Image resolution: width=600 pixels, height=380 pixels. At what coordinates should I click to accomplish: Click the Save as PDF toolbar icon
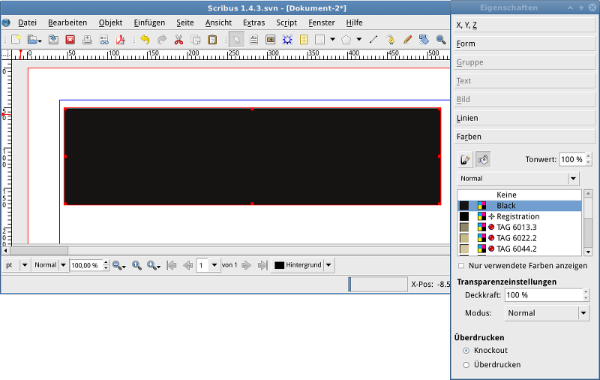pyautogui.click(x=121, y=39)
